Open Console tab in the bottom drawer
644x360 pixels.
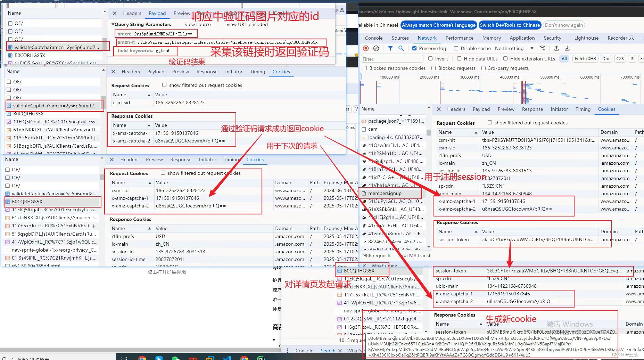point(304,351)
